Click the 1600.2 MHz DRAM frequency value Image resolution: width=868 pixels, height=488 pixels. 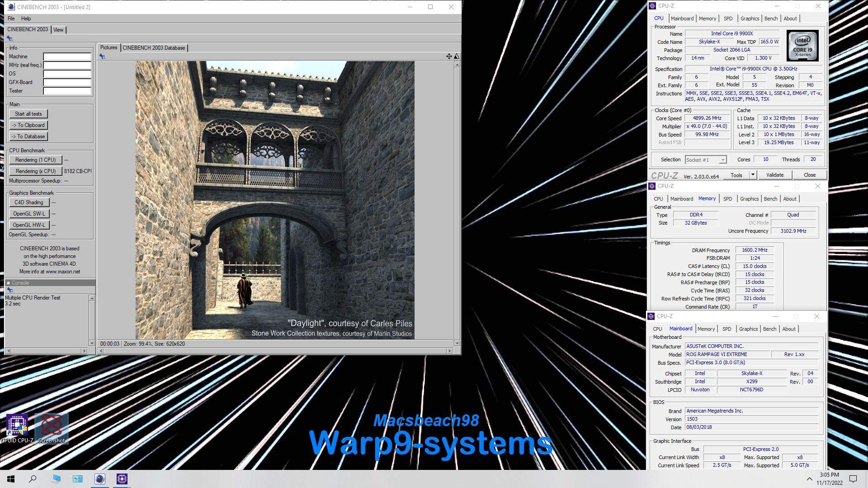pyautogui.click(x=755, y=250)
